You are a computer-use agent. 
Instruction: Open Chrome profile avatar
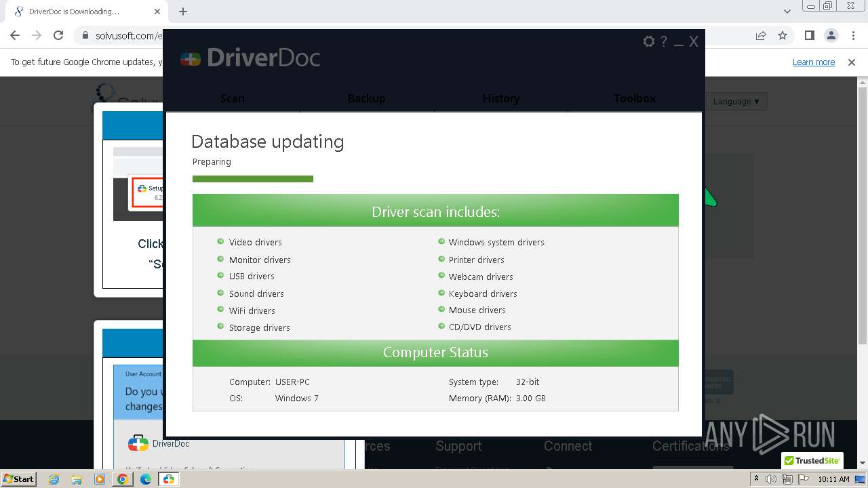coord(831,35)
